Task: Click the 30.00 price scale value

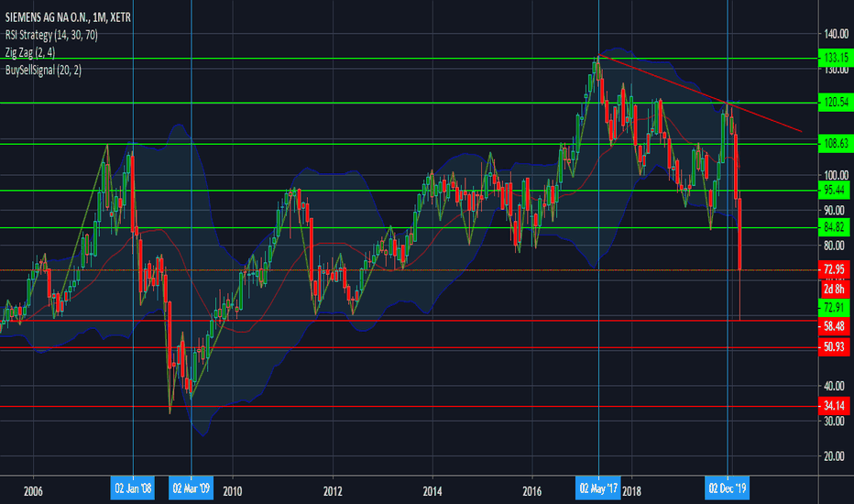Action: pos(836,421)
